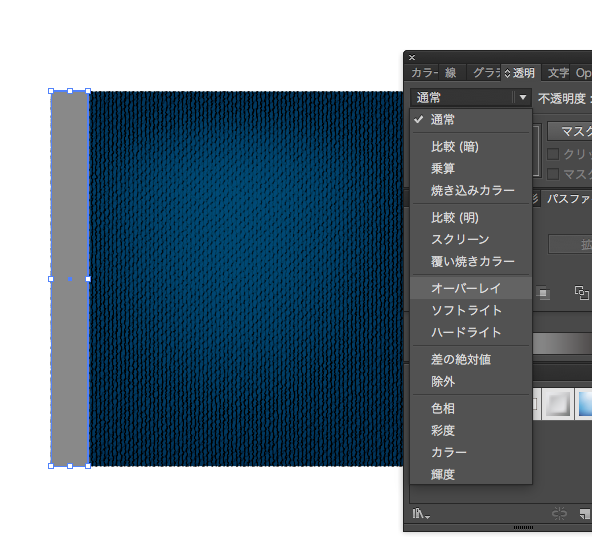592x551 pixels.
Task: Open the 通常 blend mode dropdown arrow
Action: coord(523,97)
